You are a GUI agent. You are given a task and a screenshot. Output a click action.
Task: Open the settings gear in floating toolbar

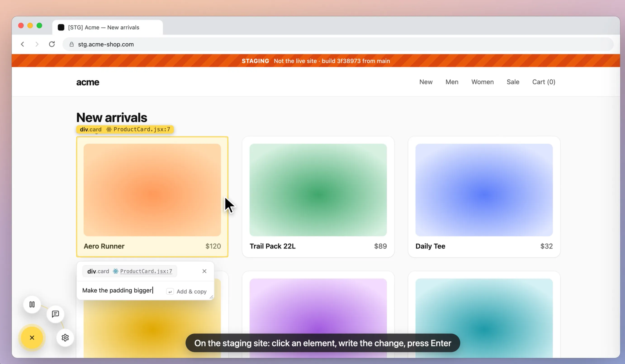[x=65, y=338]
